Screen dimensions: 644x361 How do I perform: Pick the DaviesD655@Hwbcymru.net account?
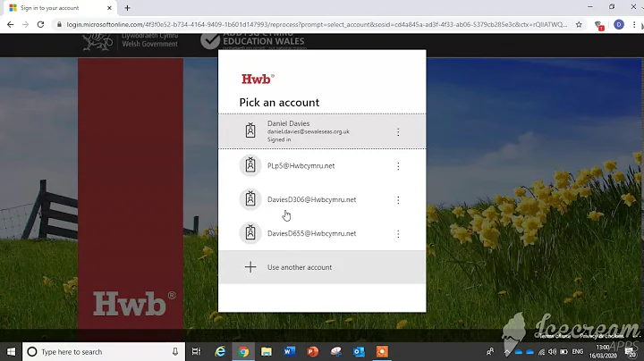tap(322, 233)
